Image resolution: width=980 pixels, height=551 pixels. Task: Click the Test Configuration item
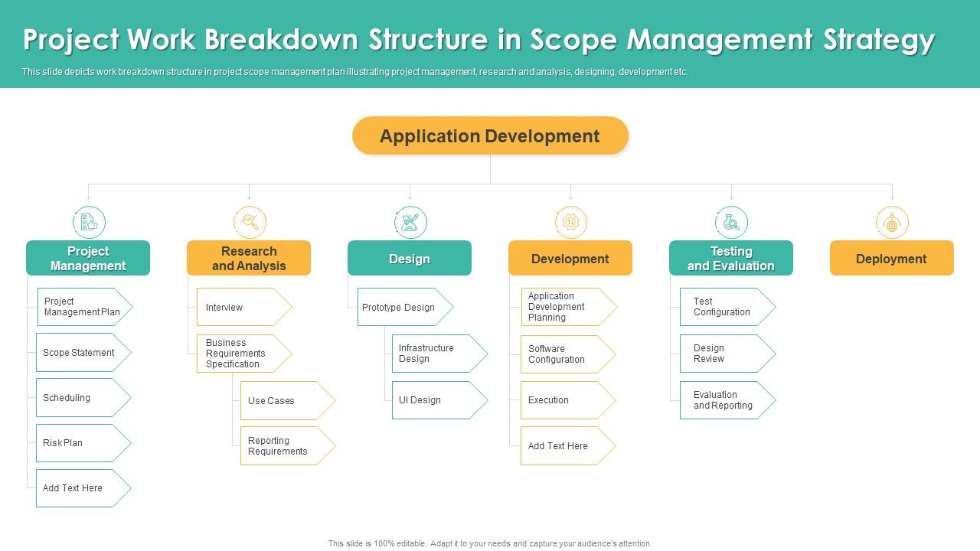click(728, 307)
